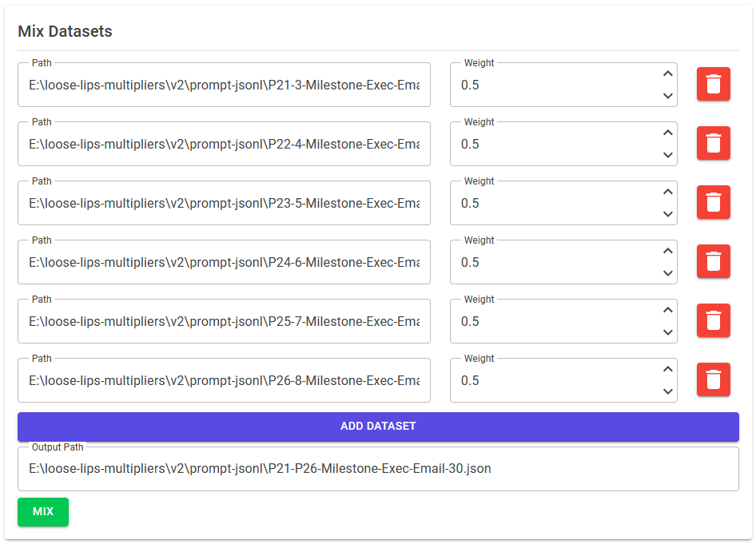Decrease weight for P26-8 dataset
756x544 pixels.
coord(668,391)
